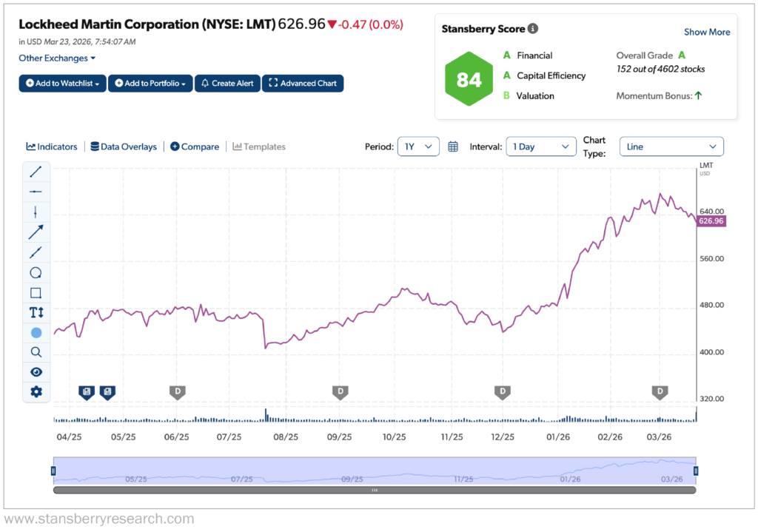The width and height of the screenshot is (758, 532).
Task: Select the arrow drawing tool
Action: point(36,232)
